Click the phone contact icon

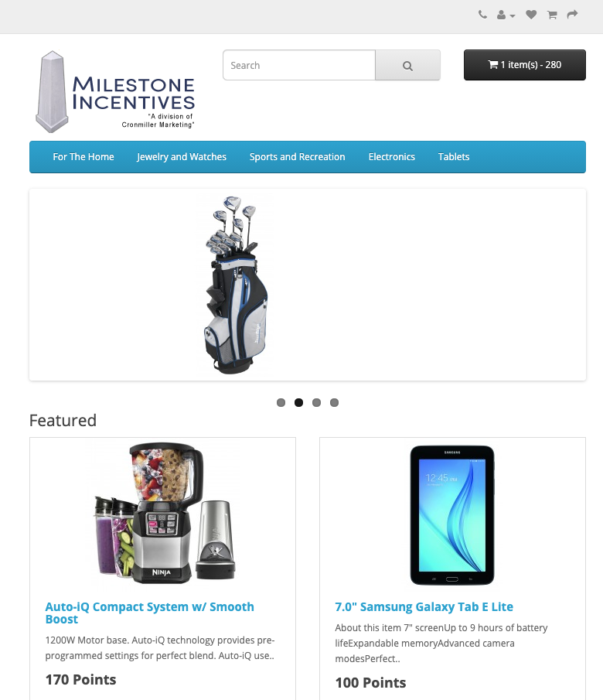(x=482, y=15)
